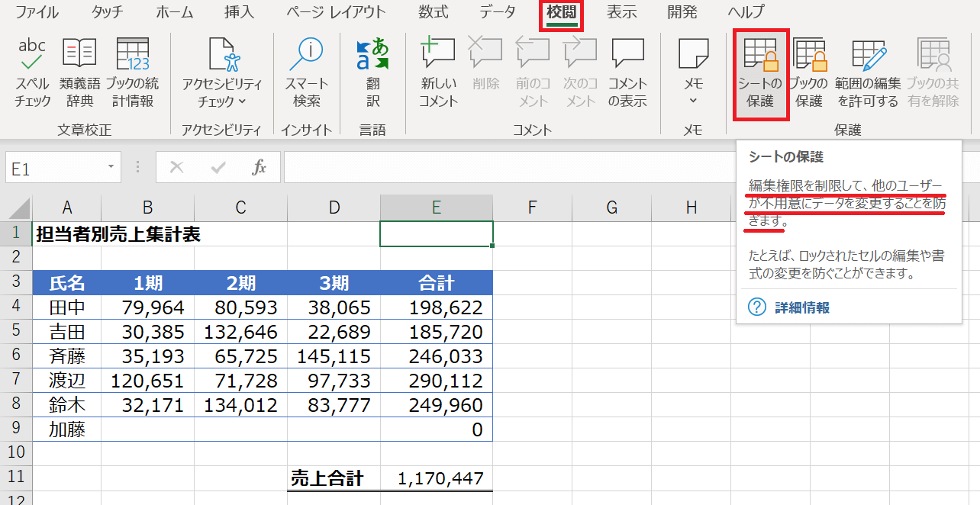Switch to the 数式 formulas tab
The width and height of the screenshot is (980, 505).
pyautogui.click(x=434, y=12)
